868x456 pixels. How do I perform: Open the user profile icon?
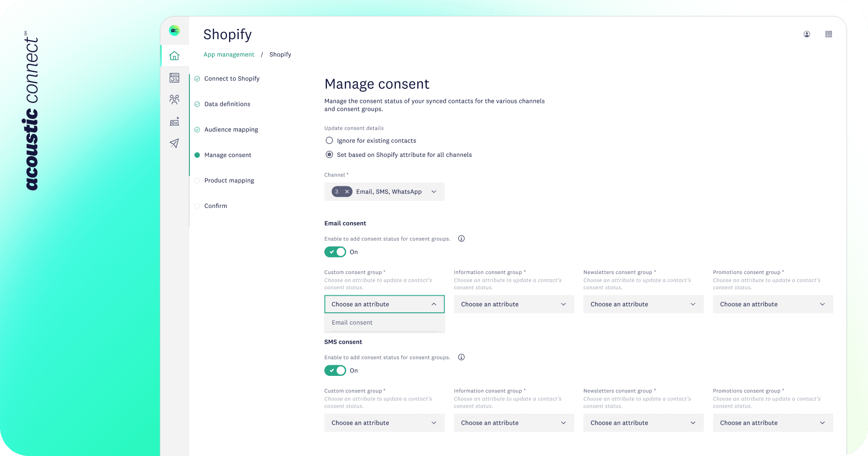[x=807, y=34]
